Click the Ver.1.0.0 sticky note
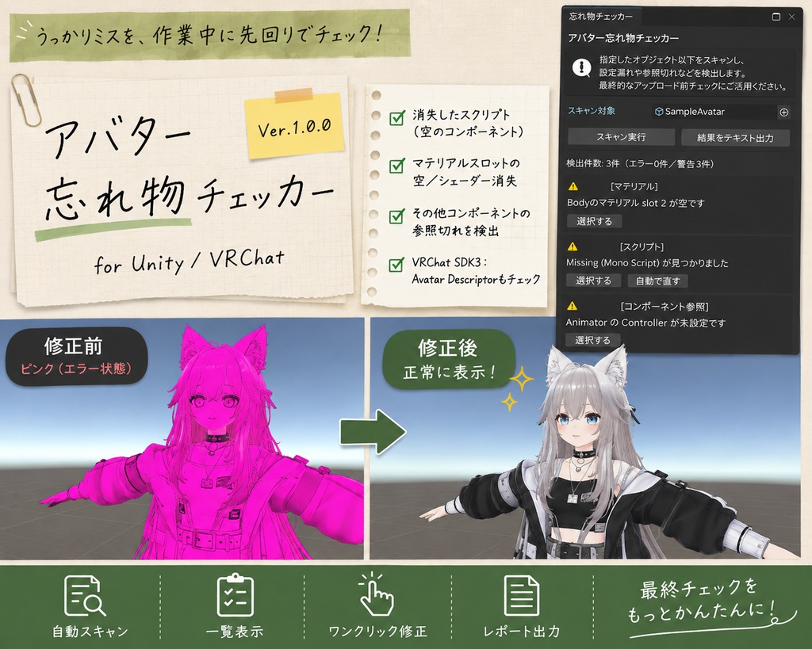Image resolution: width=812 pixels, height=649 pixels. (x=294, y=124)
